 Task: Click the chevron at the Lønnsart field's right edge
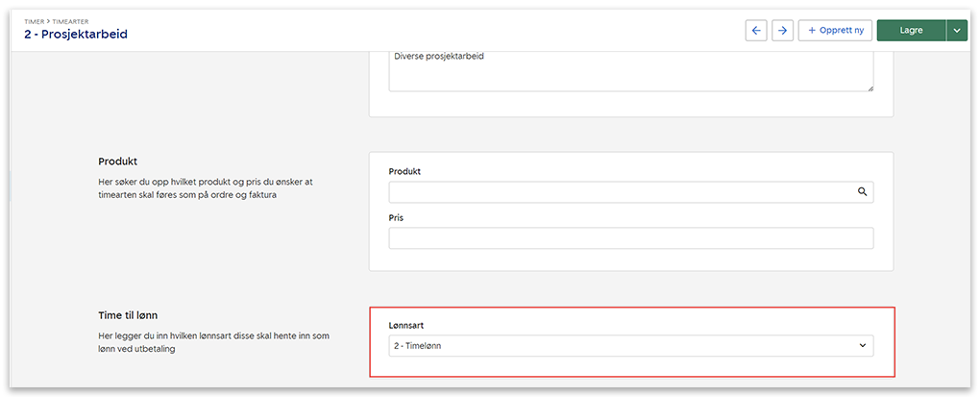click(862, 345)
